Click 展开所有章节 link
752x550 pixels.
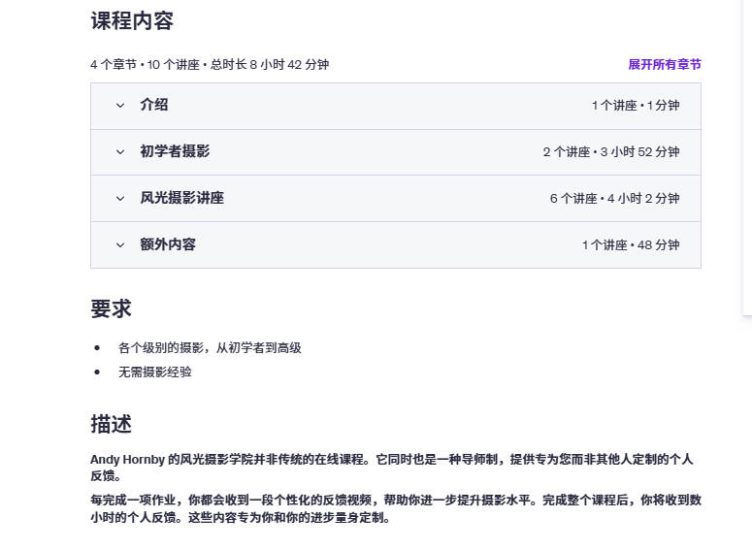[x=665, y=64]
